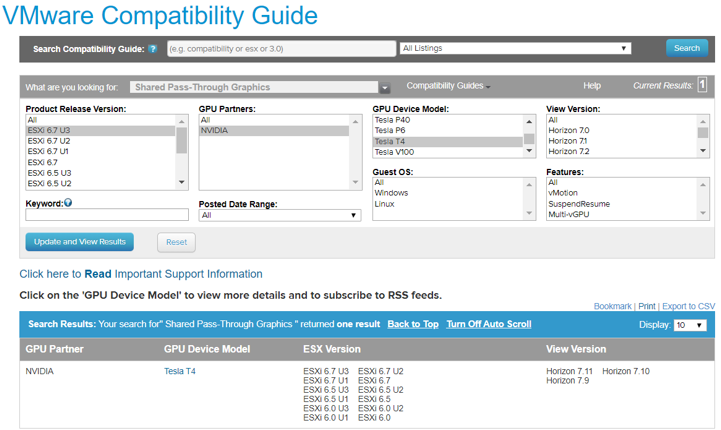This screenshot has width=721, height=430.
Task: Click the Export to CSV link
Action: 688,306
